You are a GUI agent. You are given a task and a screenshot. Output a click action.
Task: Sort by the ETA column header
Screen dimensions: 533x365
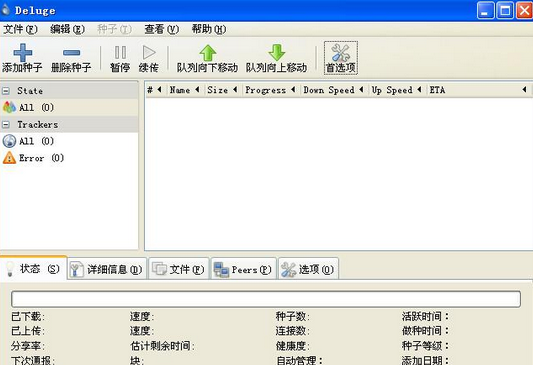pos(479,90)
